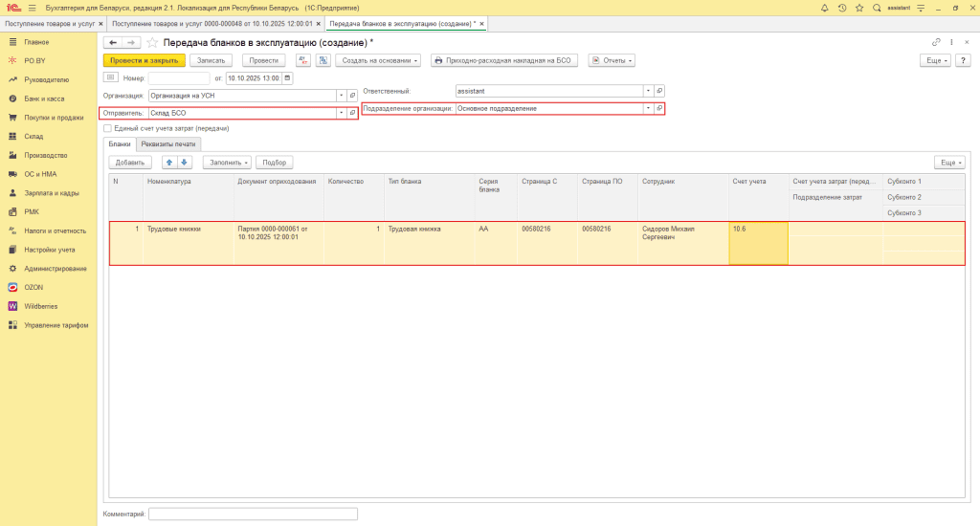
Task: Switch to the Реквизиты печати tab
Action: coord(167,143)
